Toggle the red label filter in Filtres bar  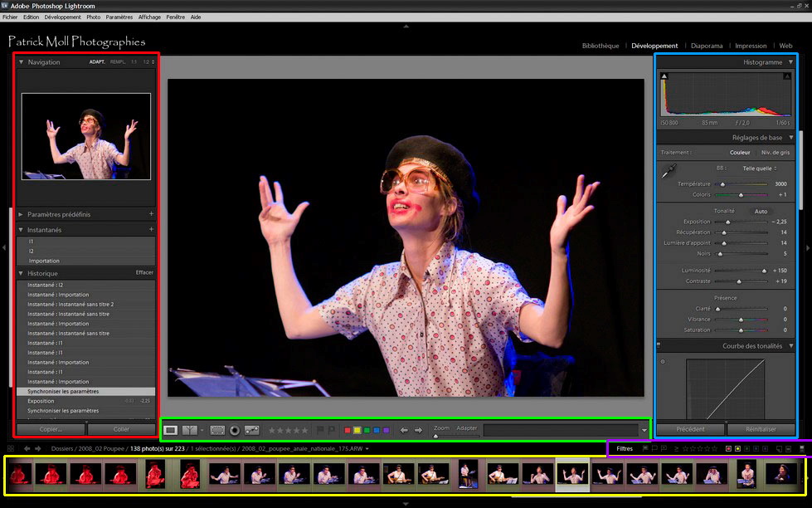click(728, 449)
